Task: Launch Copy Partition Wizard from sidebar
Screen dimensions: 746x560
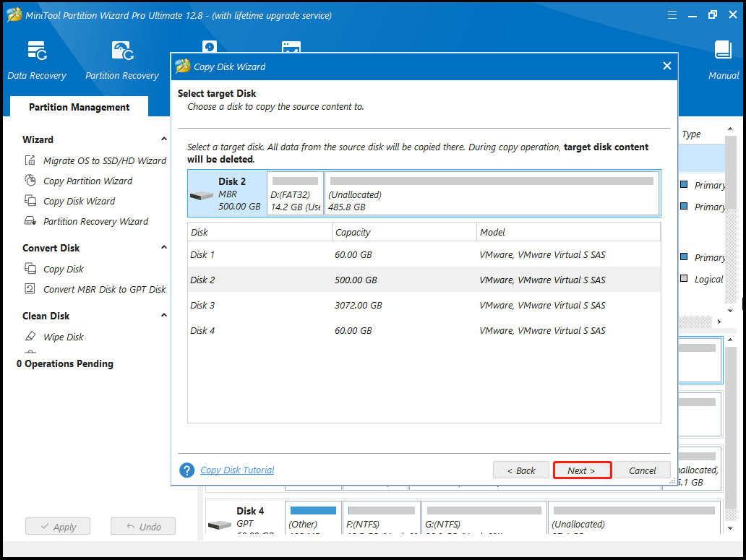Action: [x=88, y=181]
